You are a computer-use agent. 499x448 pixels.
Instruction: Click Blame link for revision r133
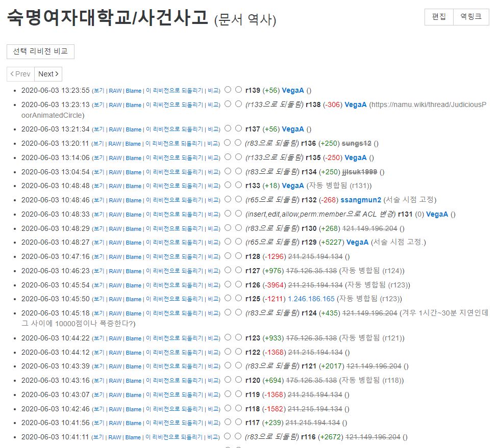(x=133, y=186)
